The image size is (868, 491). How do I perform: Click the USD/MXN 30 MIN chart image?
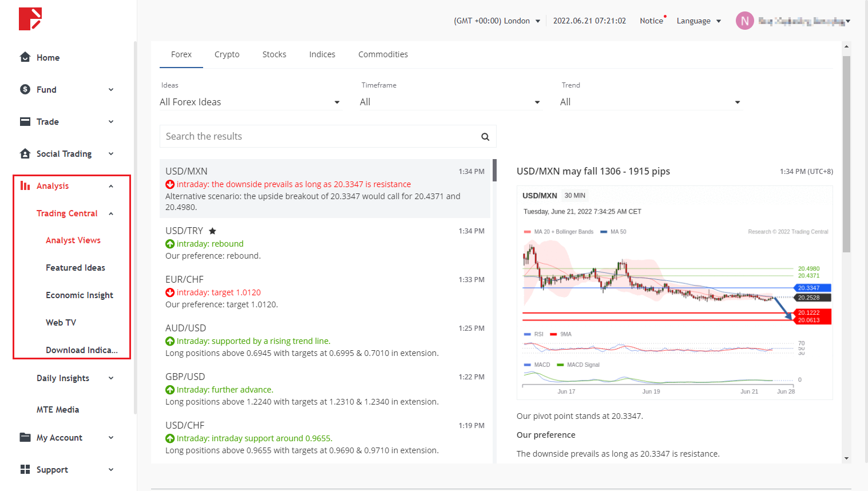pos(675,292)
